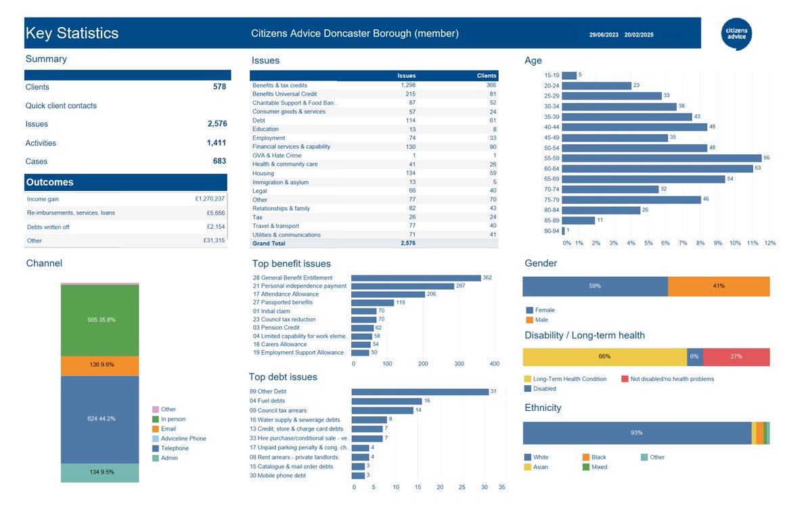The image size is (812, 511).
Task: Click the Not disabled/no health problems swatch
Action: [x=625, y=379]
